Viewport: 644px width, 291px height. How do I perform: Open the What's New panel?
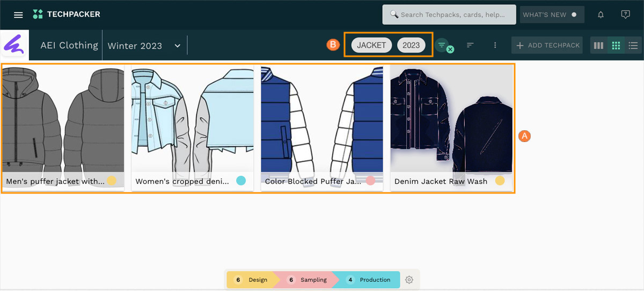pos(551,15)
